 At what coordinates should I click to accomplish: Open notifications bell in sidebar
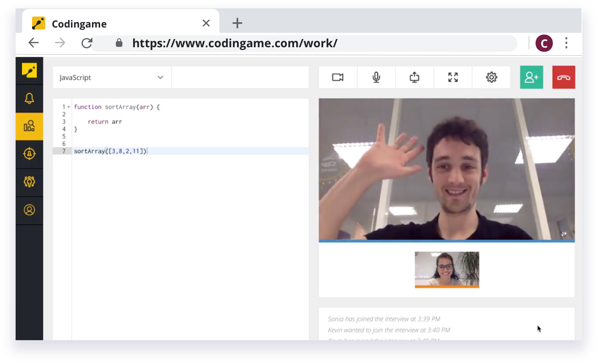click(29, 98)
